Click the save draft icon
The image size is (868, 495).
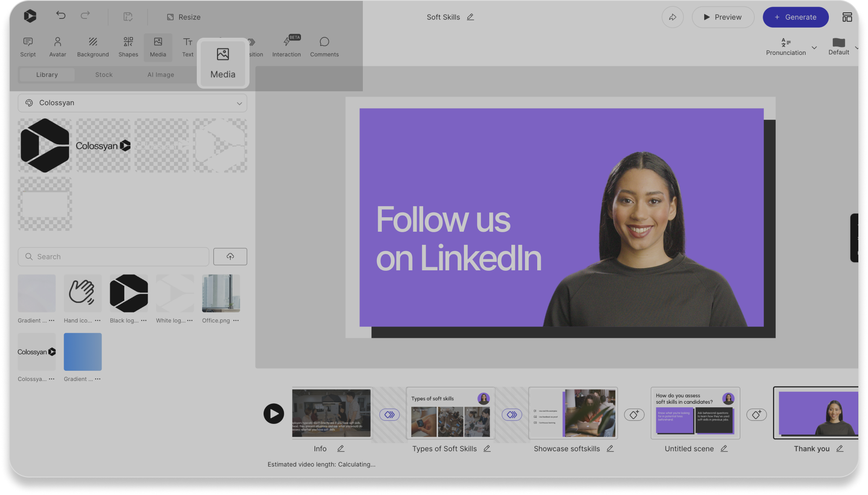coord(128,17)
